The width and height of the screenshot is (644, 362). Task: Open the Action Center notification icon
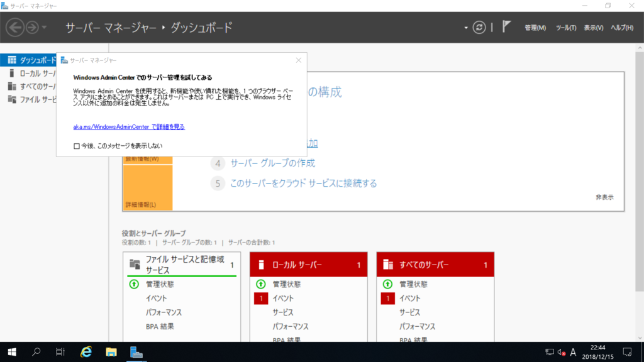pos(627,352)
